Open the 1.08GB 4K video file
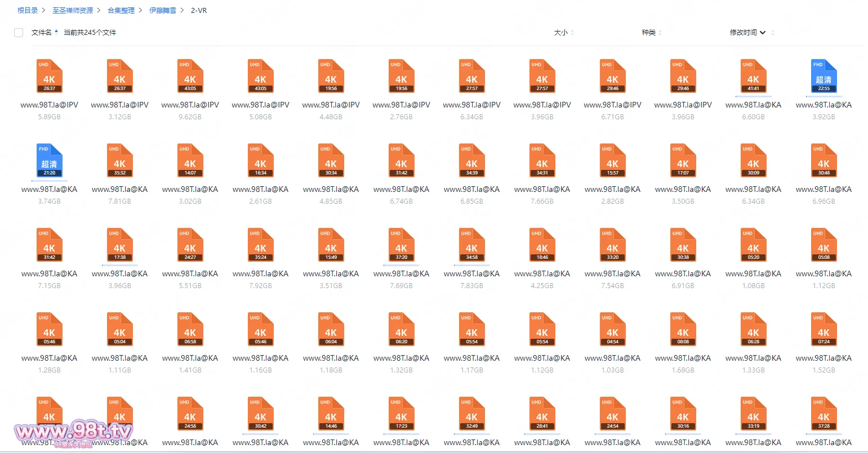 click(x=753, y=245)
